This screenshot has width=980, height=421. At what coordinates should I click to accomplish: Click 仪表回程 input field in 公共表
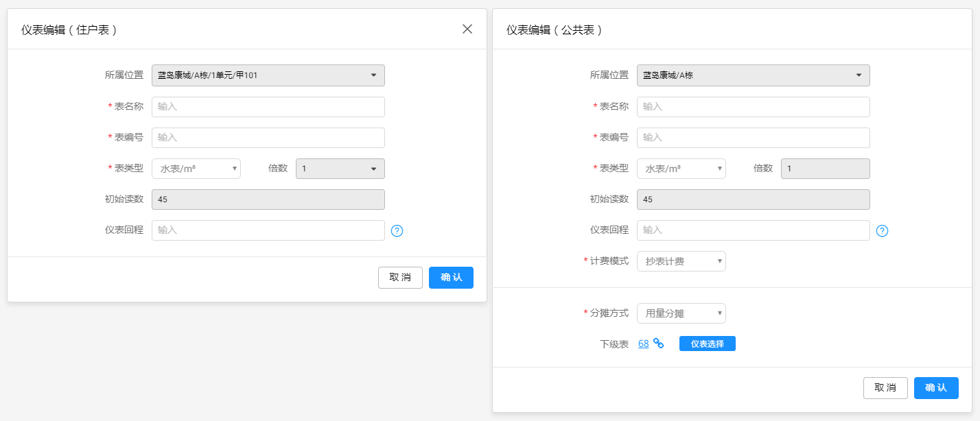pos(753,230)
